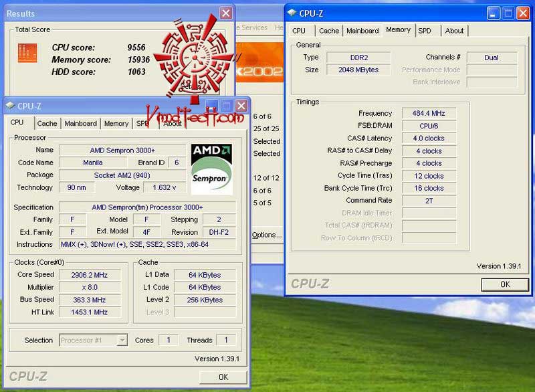Close the CPU-Z Memory window
The width and height of the screenshot is (535, 392).
point(523,13)
